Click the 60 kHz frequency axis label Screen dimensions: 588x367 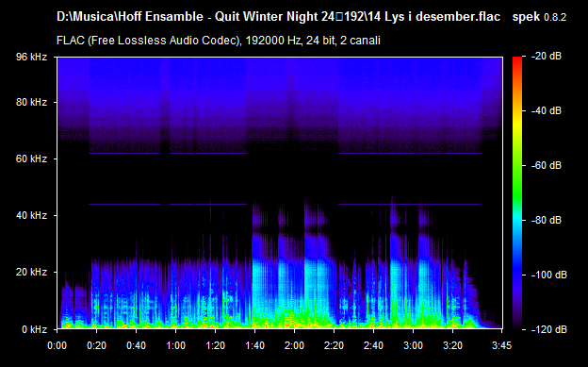pos(31,158)
